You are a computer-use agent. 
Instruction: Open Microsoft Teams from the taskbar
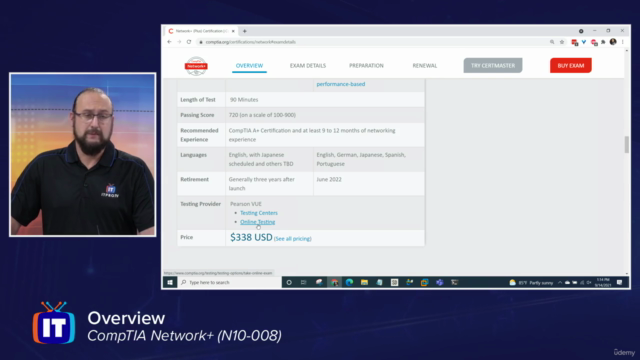point(440,282)
